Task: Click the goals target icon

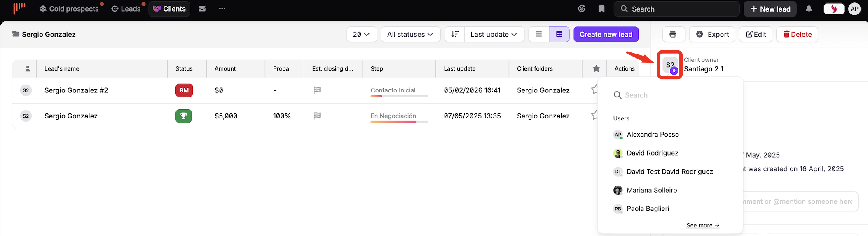Action: coord(582,9)
